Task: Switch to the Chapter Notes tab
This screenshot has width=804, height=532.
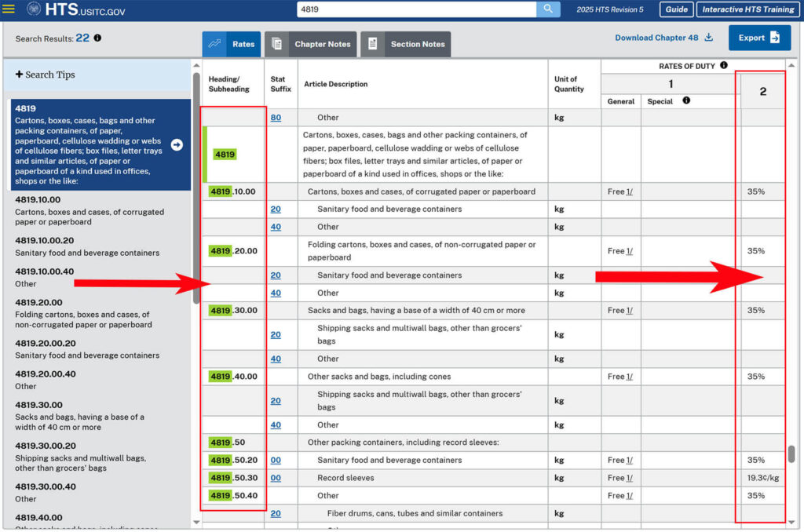Action: point(311,44)
